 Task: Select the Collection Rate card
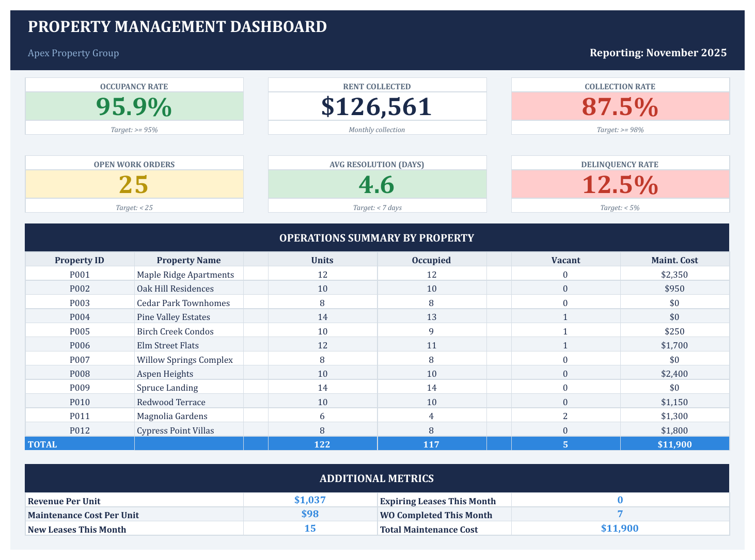620,106
